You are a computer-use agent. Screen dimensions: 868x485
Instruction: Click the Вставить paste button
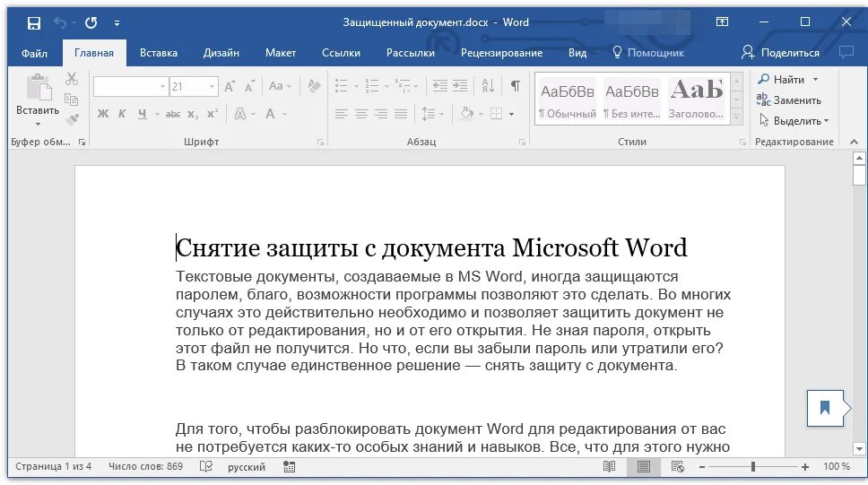pos(37,100)
